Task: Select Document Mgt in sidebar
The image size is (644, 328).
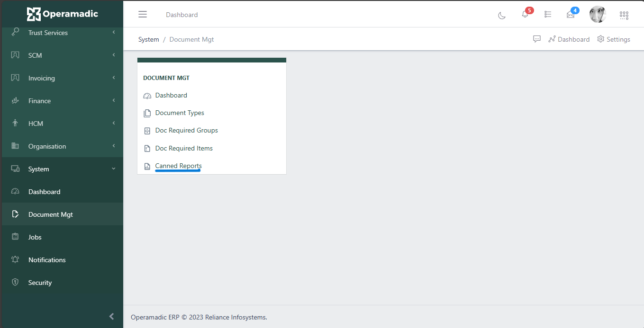Action: 63,214
